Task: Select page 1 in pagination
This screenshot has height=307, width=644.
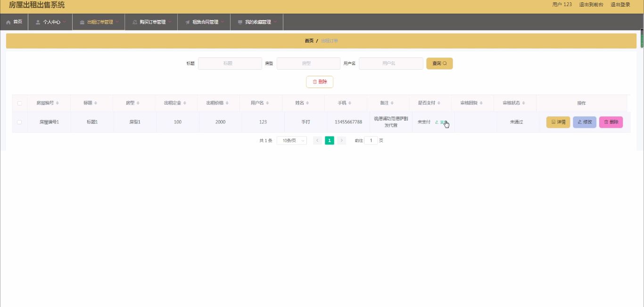Action: pyautogui.click(x=330, y=140)
